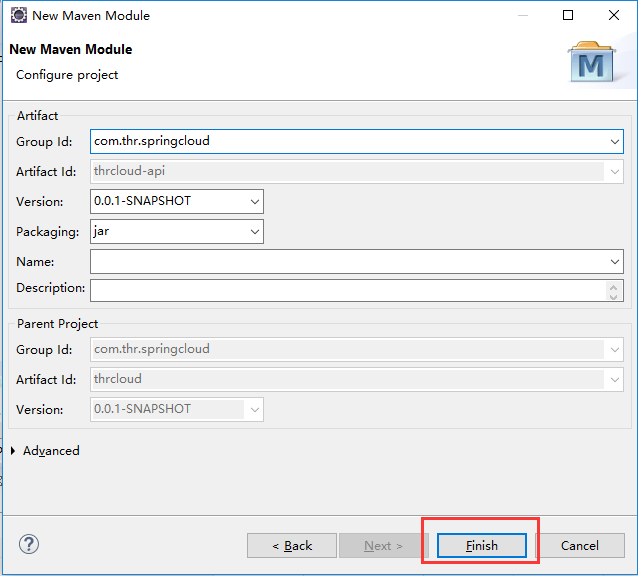This screenshot has width=638, height=576.
Task: Click the thrcloud-api Artifact Id dropdown arrow
Action: pos(614,171)
